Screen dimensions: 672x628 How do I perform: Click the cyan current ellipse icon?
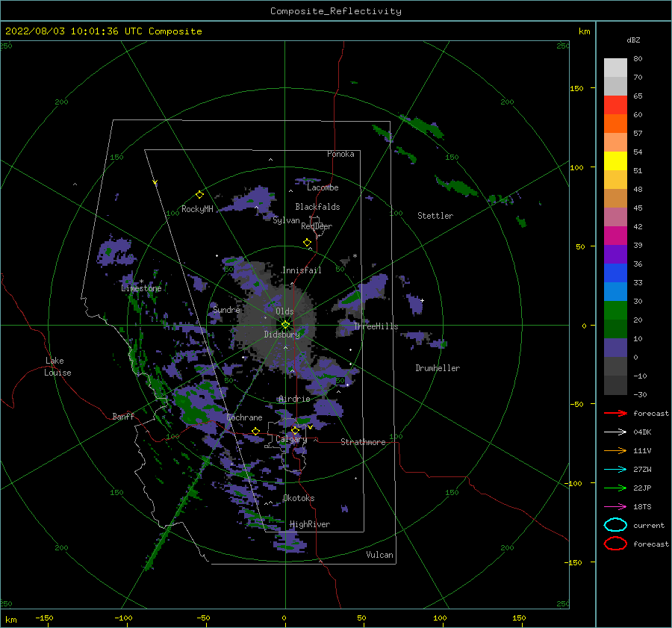pos(615,525)
